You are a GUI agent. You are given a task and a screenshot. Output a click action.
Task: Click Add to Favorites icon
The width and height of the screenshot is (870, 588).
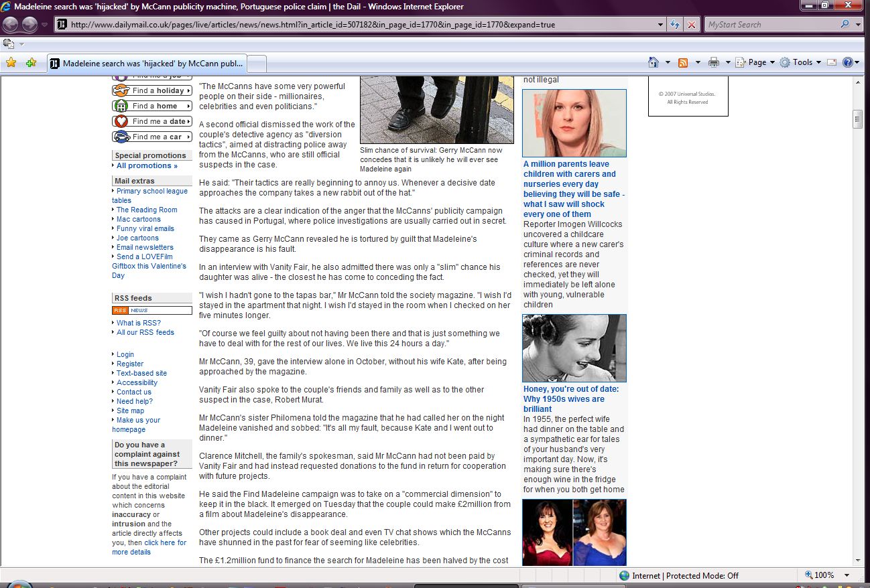click(31, 63)
